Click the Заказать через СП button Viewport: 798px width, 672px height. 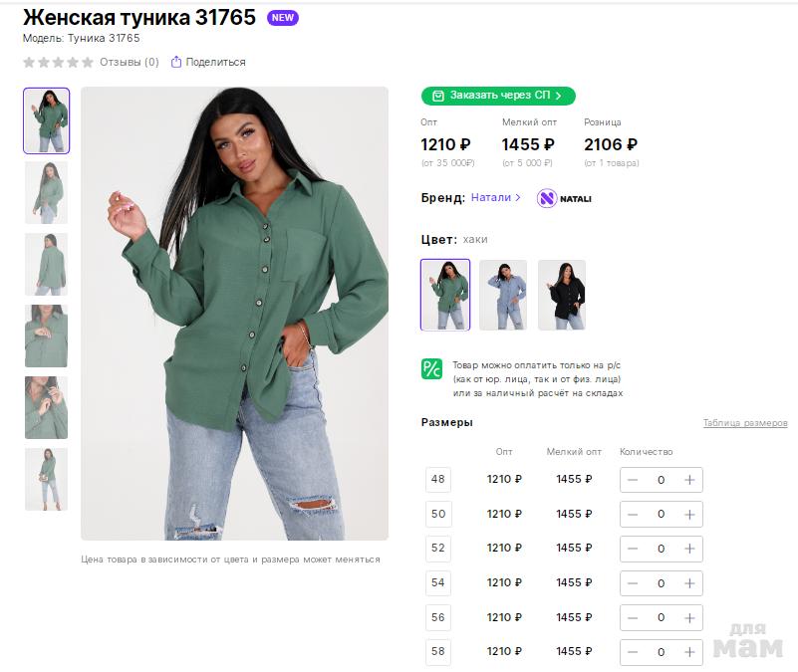click(498, 96)
